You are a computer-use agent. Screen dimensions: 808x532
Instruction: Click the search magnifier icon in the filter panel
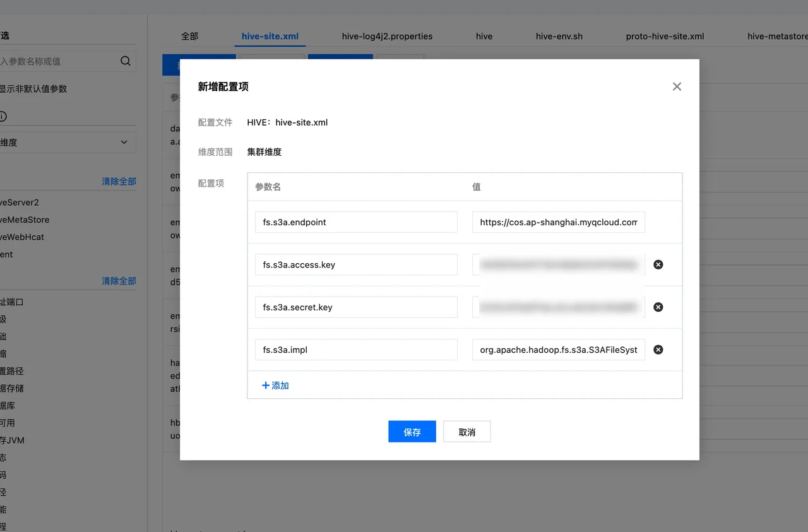124,61
